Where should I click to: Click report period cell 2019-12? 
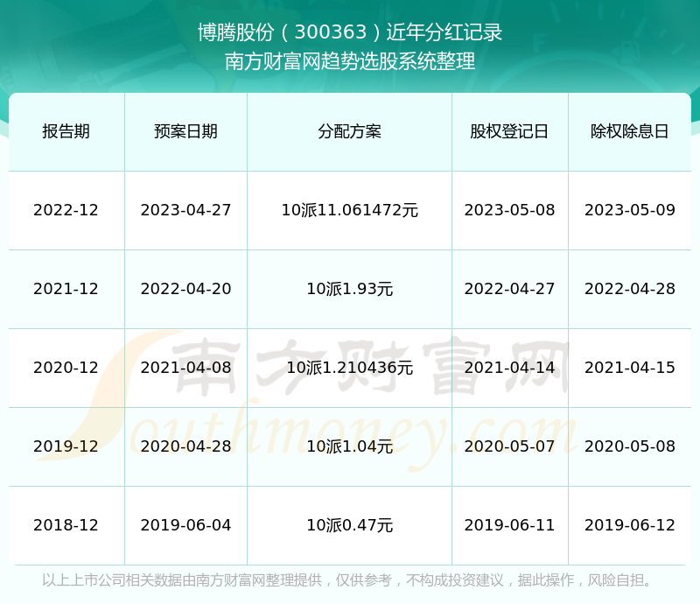click(x=66, y=446)
